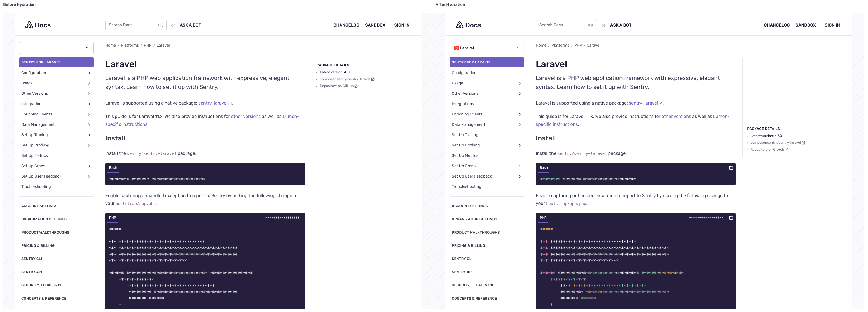The height and width of the screenshot is (312, 868).
Task: Open the CHANGELOG nav item
Action: [x=777, y=25]
